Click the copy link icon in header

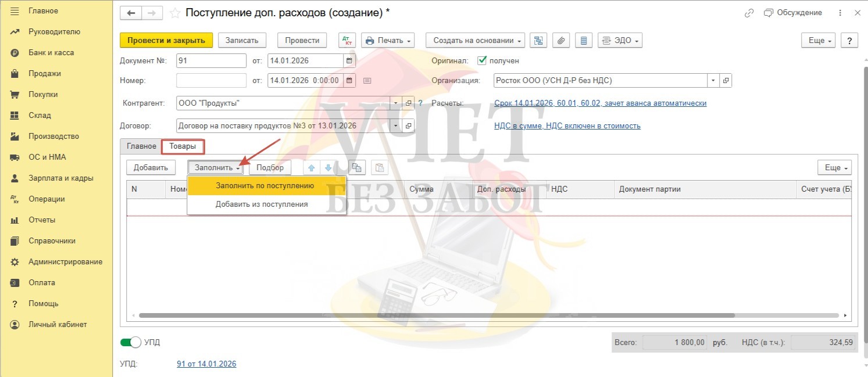749,13
